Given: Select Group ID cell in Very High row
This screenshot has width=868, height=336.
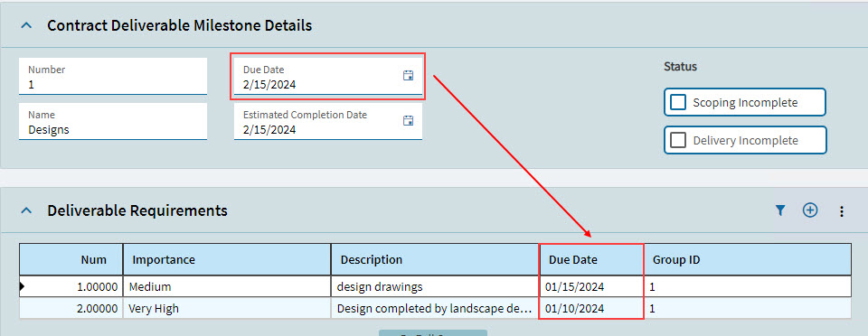Looking at the screenshot, I should click(748, 308).
